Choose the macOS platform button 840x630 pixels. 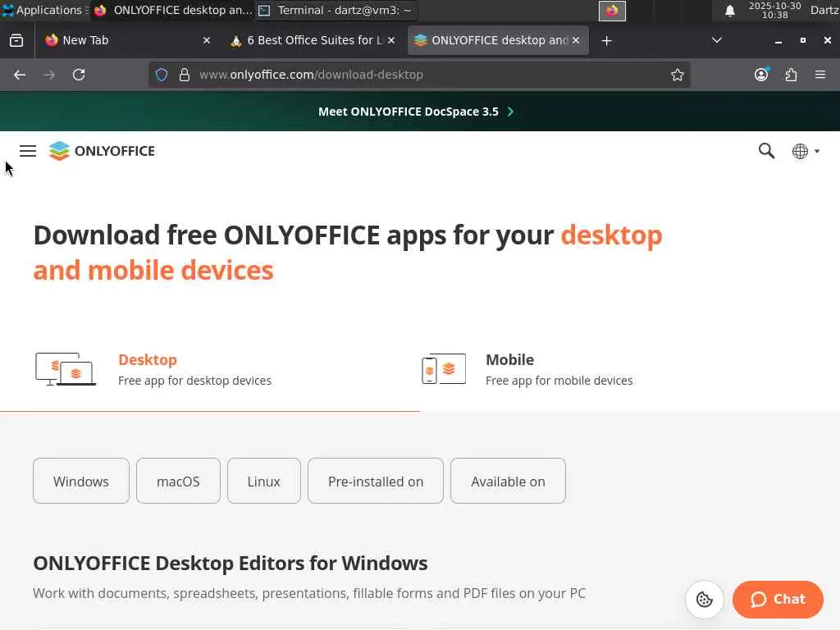pos(178,481)
